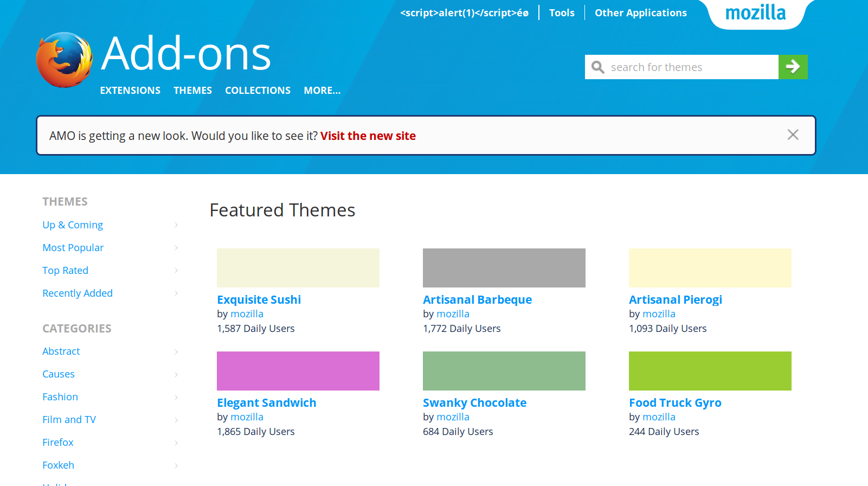Click the Exquisite Sushi theme preview

[x=298, y=268]
